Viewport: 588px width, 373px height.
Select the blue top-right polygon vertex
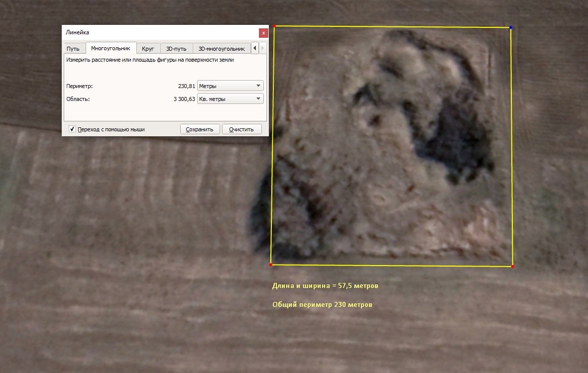tap(511, 27)
